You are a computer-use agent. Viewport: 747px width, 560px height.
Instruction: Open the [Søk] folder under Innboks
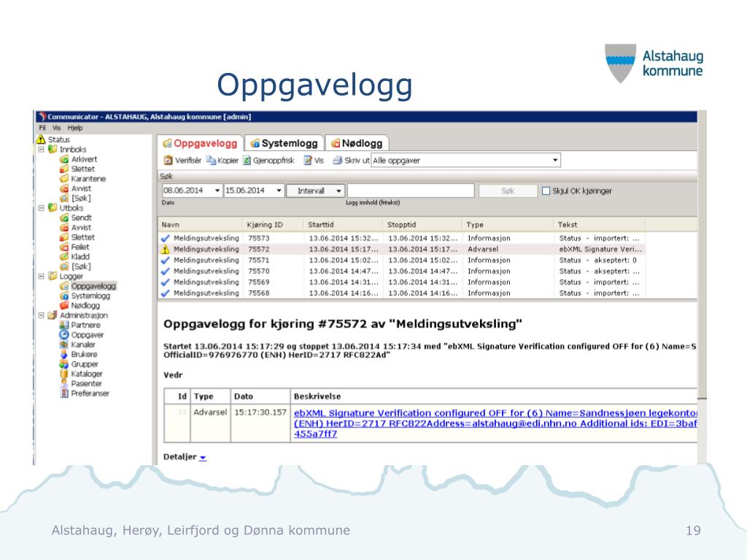[x=75, y=198]
